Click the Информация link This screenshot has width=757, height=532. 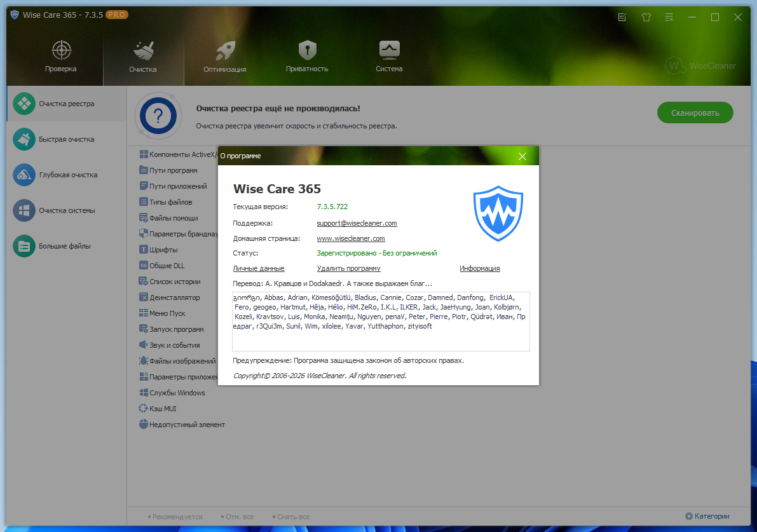click(479, 268)
